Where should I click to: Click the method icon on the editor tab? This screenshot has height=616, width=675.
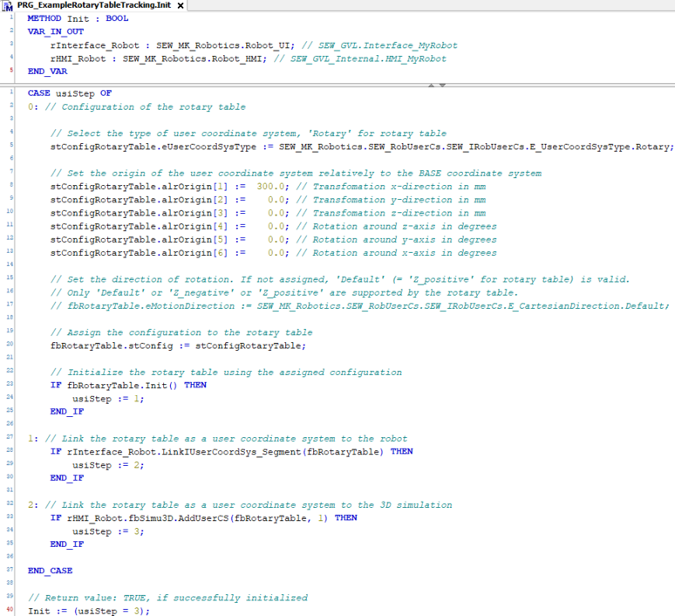(x=8, y=6)
